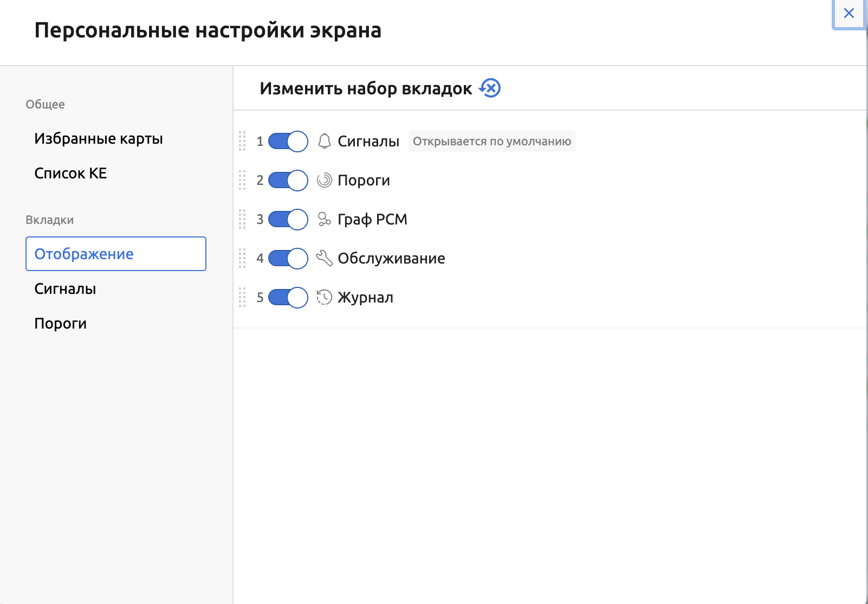Open the Сигналы section in the sidebar

[x=65, y=288]
